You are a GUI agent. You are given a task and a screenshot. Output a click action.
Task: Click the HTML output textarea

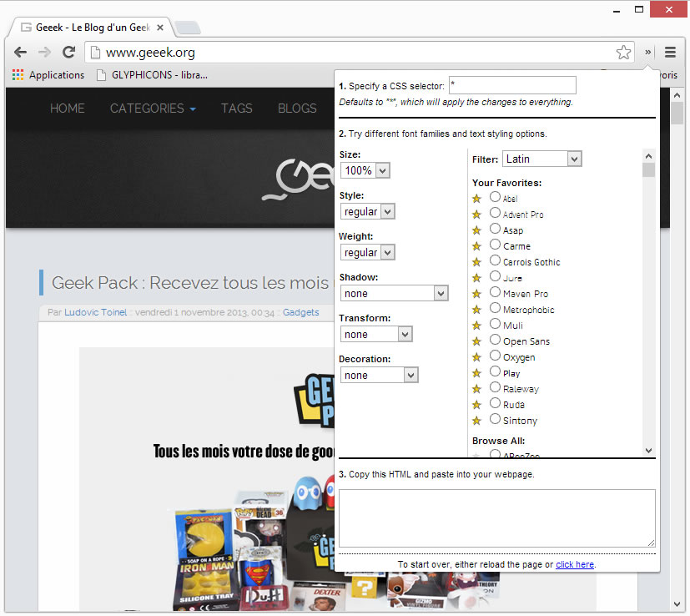(x=496, y=518)
